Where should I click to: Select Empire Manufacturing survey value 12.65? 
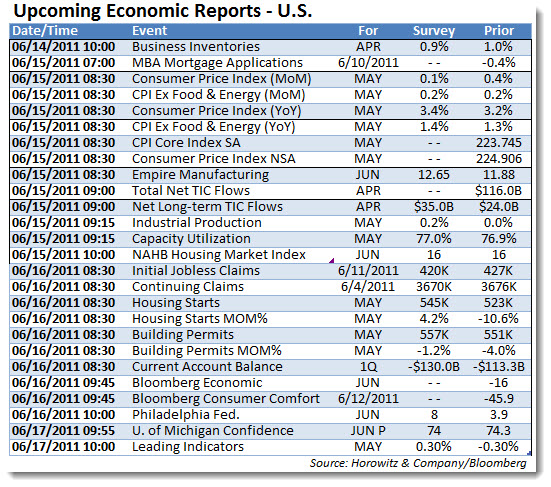coord(434,175)
